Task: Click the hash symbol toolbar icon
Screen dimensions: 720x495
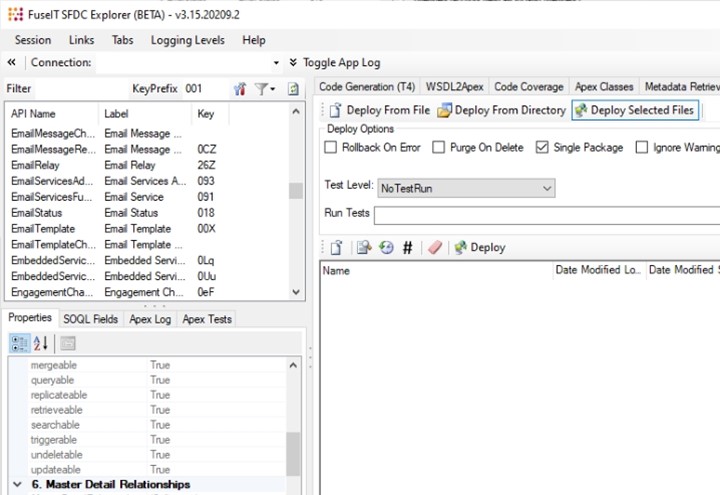Action: (407, 248)
